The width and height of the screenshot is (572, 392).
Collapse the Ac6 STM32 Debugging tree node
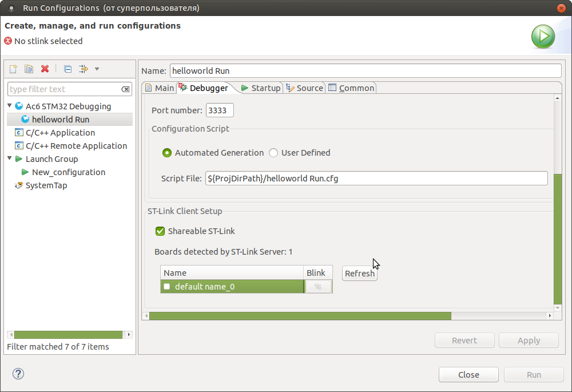[10, 106]
